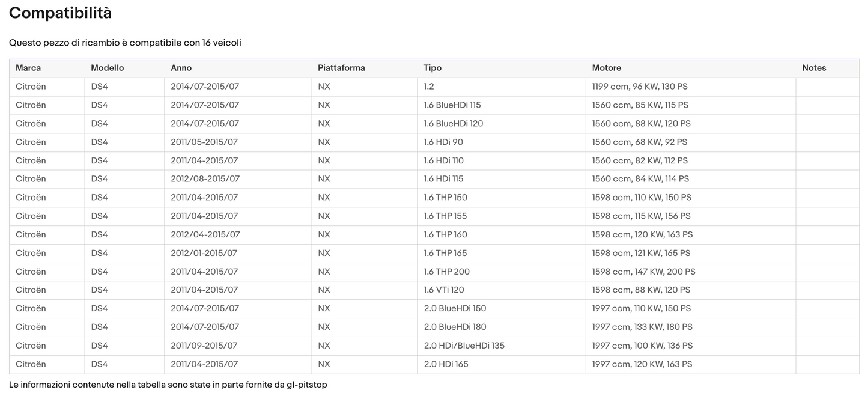Click the 2.0 HDi/BlueHDi 135 type cell

coord(464,346)
